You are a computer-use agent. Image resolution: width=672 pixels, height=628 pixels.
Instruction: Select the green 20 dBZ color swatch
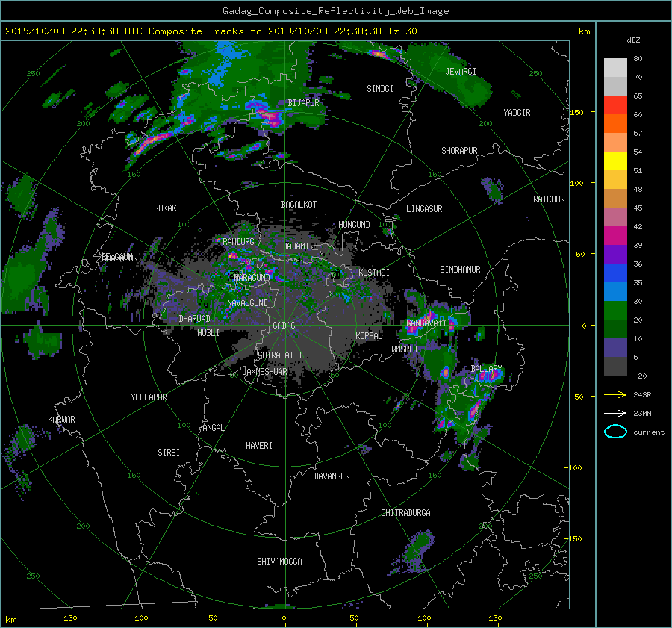coord(615,311)
